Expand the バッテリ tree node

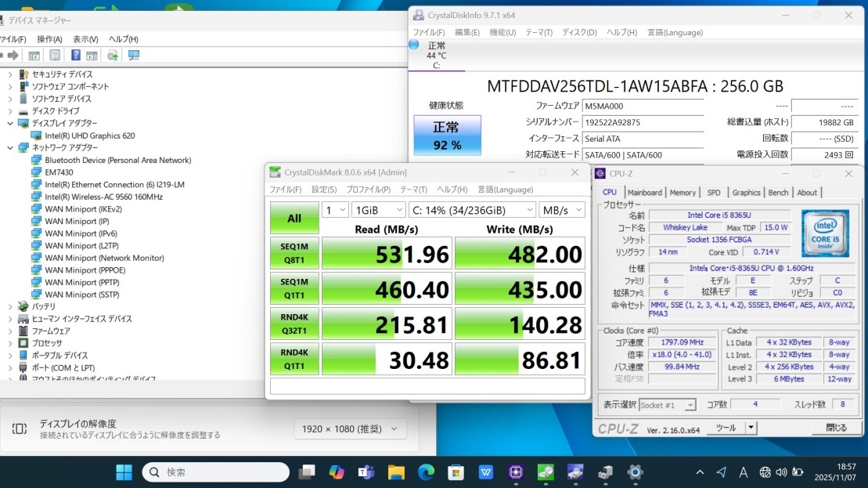(x=10, y=306)
